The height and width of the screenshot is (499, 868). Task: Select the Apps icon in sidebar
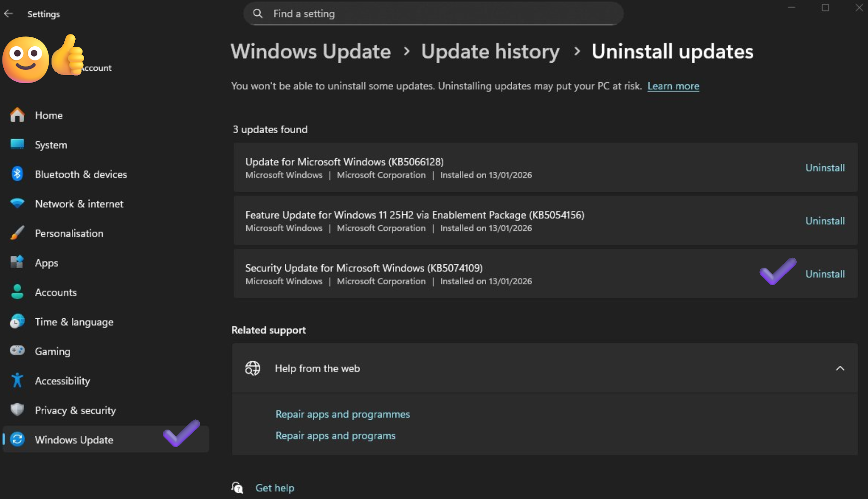pyautogui.click(x=17, y=262)
